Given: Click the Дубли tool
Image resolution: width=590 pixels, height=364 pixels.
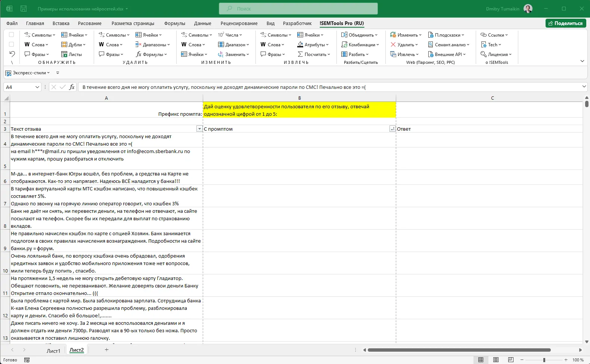Looking at the screenshot, I should [x=74, y=44].
